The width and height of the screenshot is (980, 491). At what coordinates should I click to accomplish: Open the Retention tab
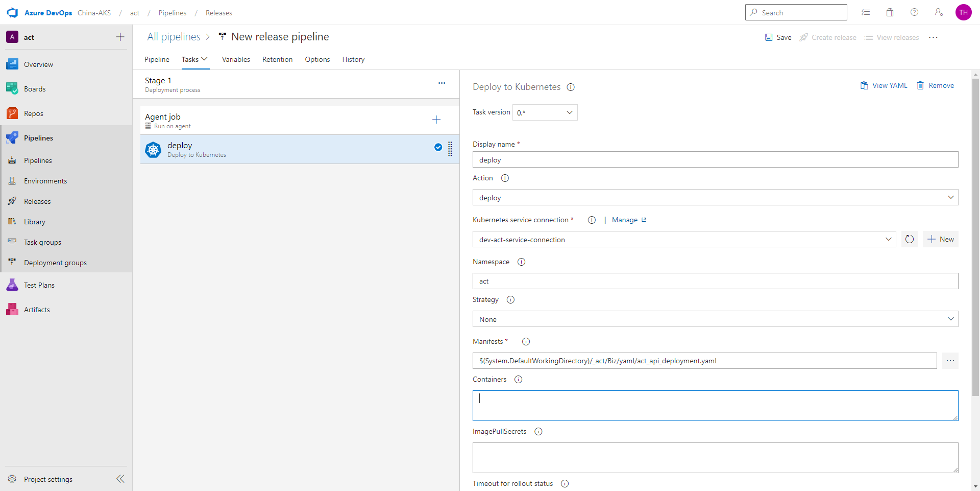coord(277,60)
